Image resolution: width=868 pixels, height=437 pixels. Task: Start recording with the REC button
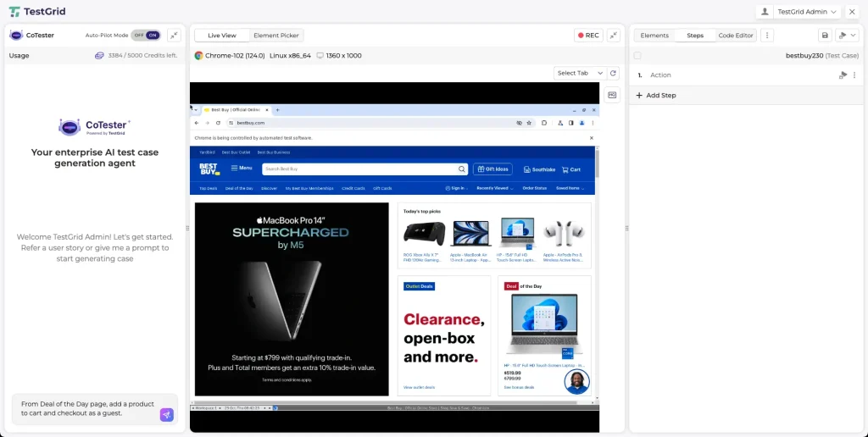pos(588,36)
